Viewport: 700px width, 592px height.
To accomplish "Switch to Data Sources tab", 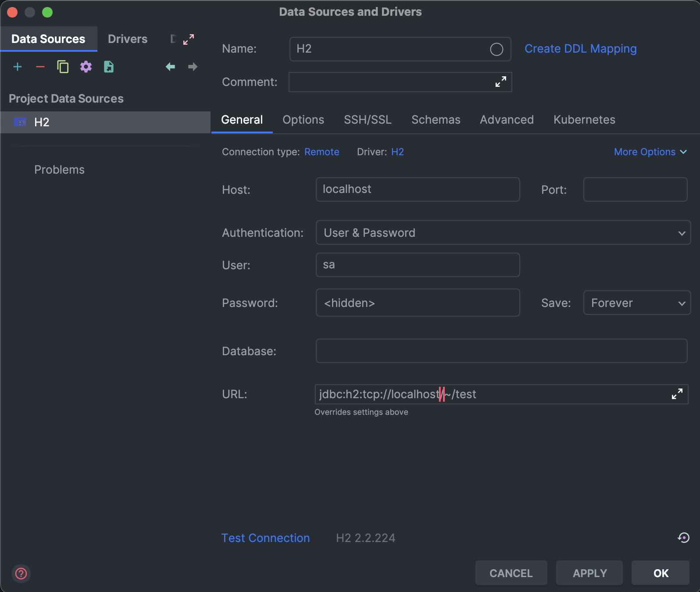I will pyautogui.click(x=48, y=39).
